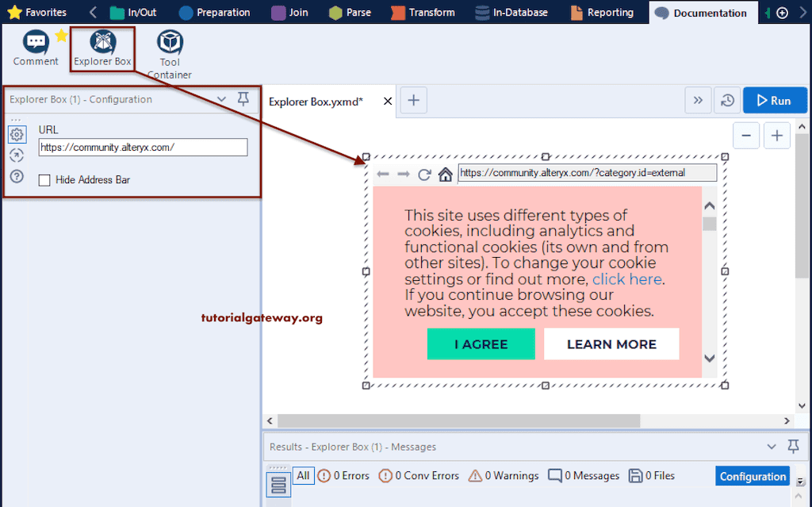Collapse the Results Messages panel
Screen dimensions: 812x507
771,447
